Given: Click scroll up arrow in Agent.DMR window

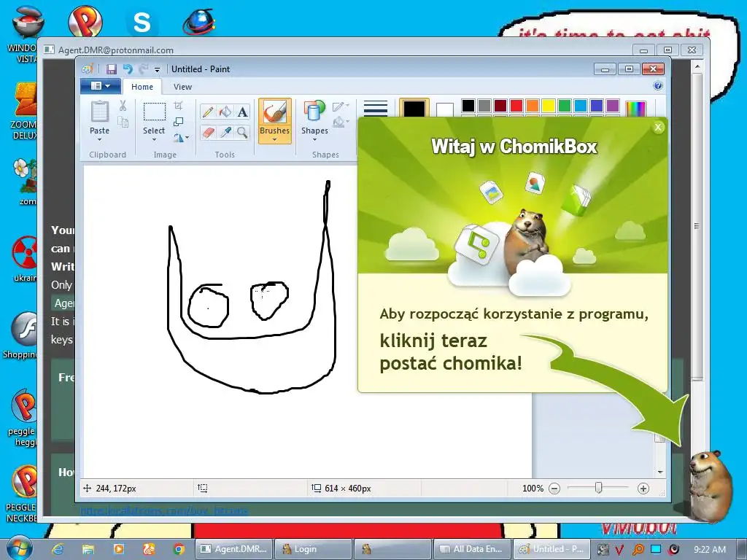Looking at the screenshot, I should (x=697, y=66).
